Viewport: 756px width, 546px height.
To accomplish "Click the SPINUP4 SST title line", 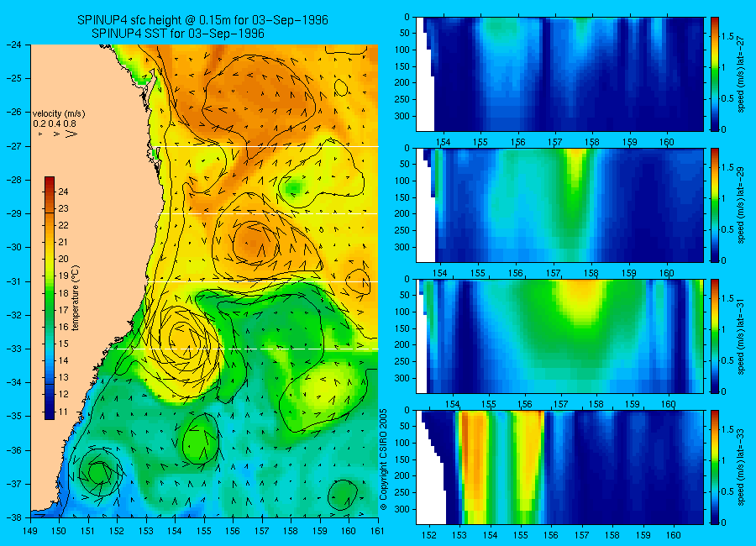I will tap(178, 34).
